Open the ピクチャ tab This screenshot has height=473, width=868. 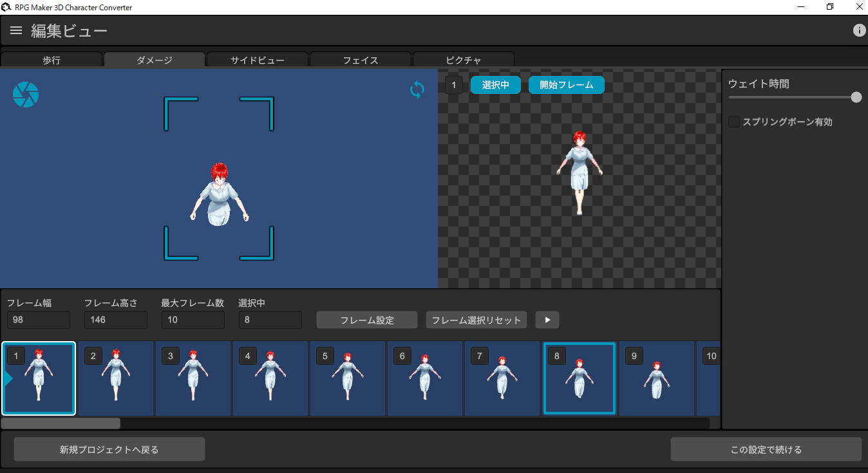pos(463,60)
